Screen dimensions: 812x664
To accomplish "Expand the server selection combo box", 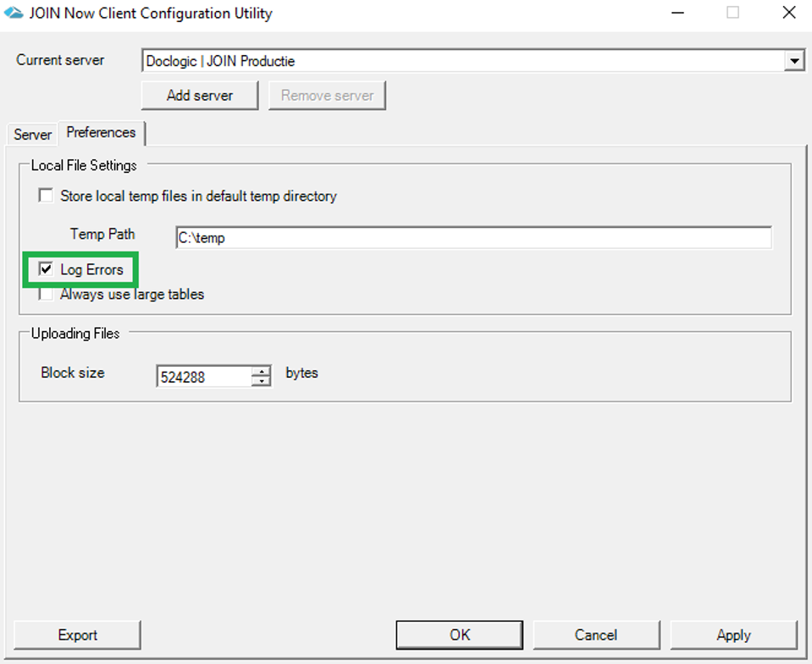I will pos(794,61).
